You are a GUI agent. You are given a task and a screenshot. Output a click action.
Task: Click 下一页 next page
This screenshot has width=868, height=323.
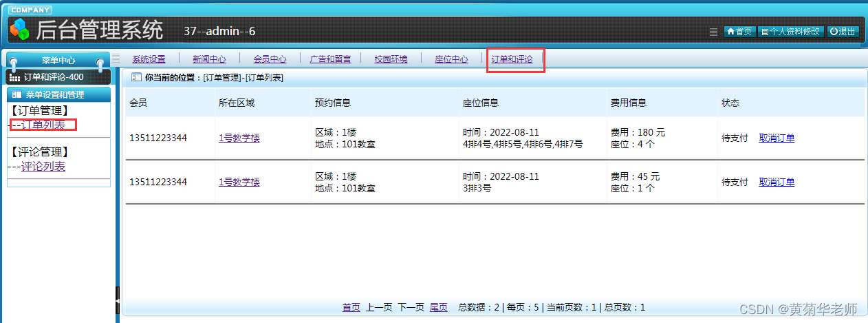coord(411,307)
